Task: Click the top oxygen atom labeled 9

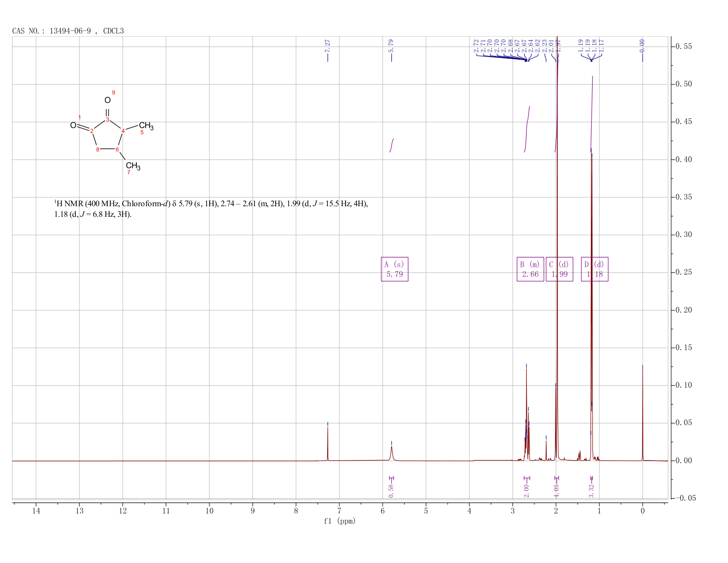Action: [107, 100]
